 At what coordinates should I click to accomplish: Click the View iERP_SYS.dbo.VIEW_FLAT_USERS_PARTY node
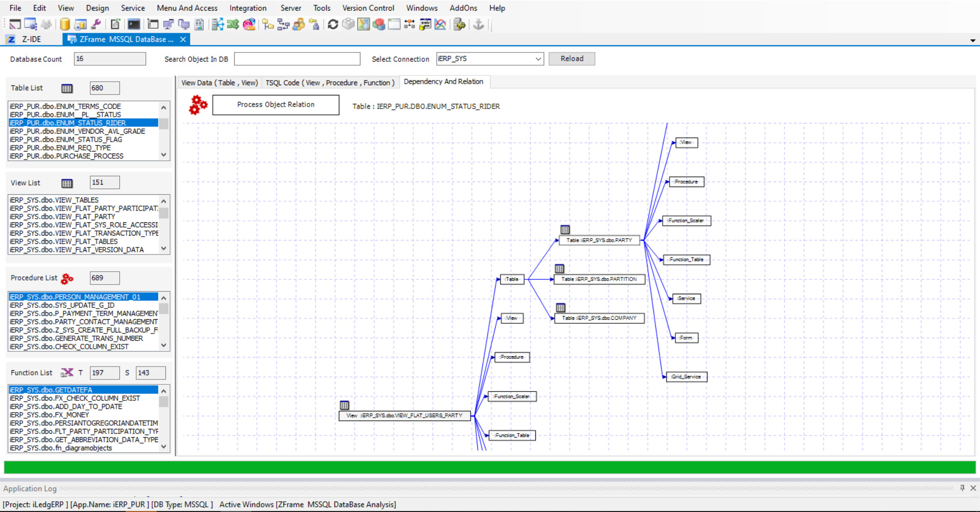[405, 416]
